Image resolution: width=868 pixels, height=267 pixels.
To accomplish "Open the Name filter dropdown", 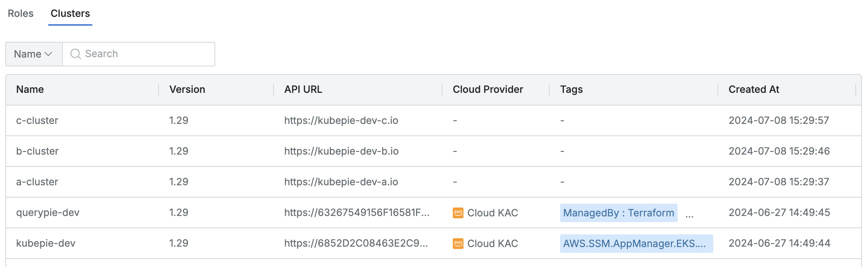I will pos(34,54).
